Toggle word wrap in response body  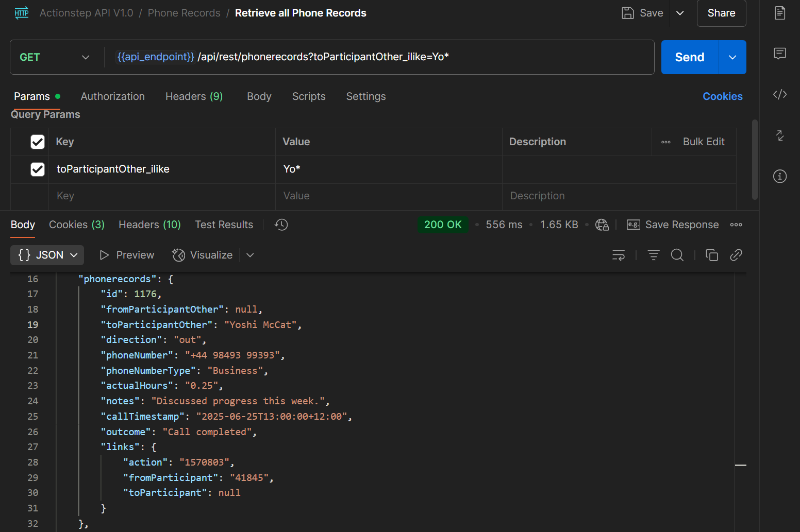(x=619, y=255)
